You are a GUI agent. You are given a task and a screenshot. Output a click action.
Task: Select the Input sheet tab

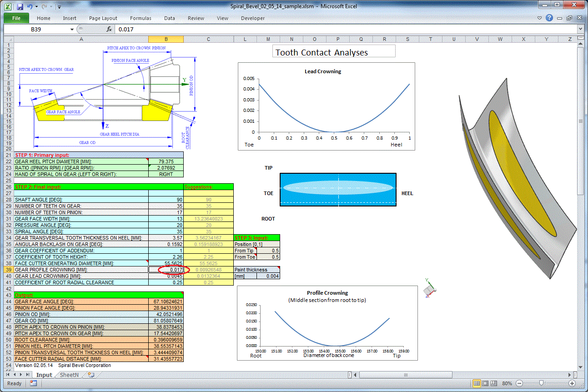45,375
